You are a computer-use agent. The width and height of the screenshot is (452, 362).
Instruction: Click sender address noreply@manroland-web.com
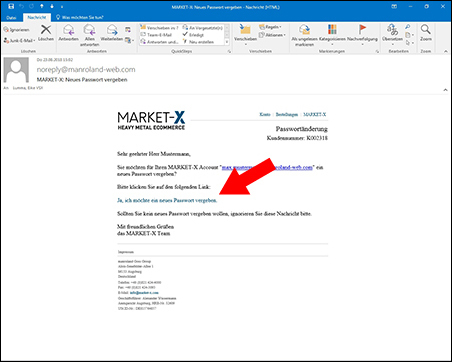(x=86, y=70)
